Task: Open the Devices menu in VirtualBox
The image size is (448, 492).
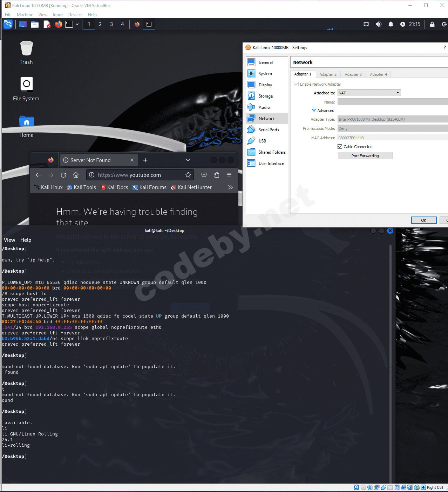Action: point(75,15)
